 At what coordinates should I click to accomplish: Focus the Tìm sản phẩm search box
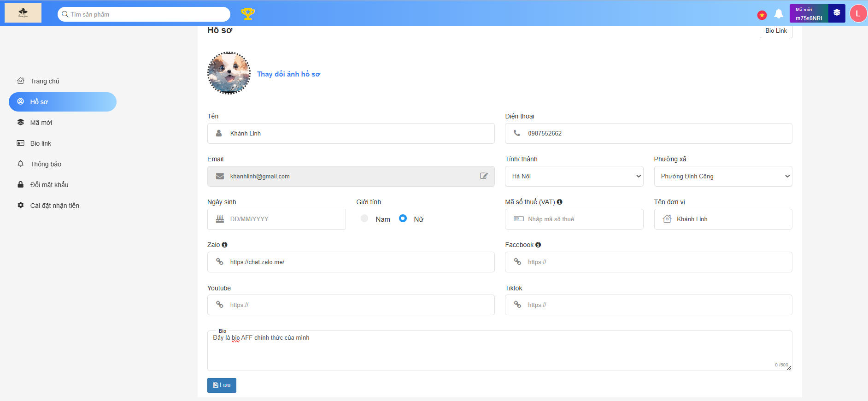[x=144, y=14]
